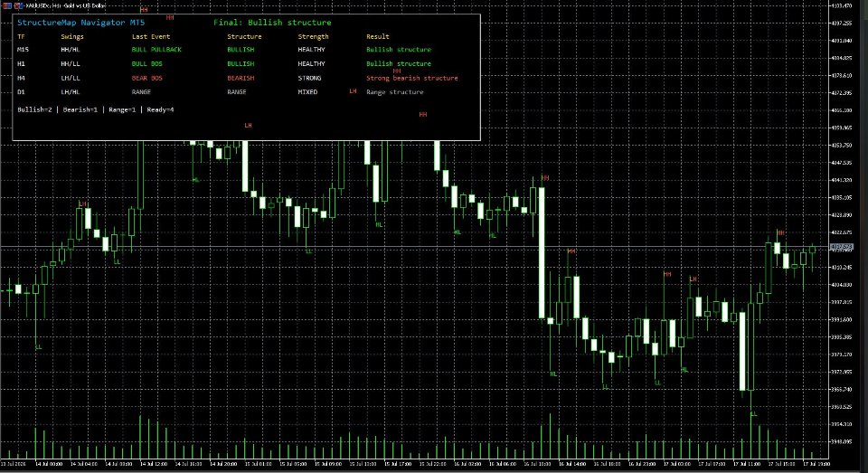Click the Structure column header
Screen dimensions: 868x473
tap(244, 36)
